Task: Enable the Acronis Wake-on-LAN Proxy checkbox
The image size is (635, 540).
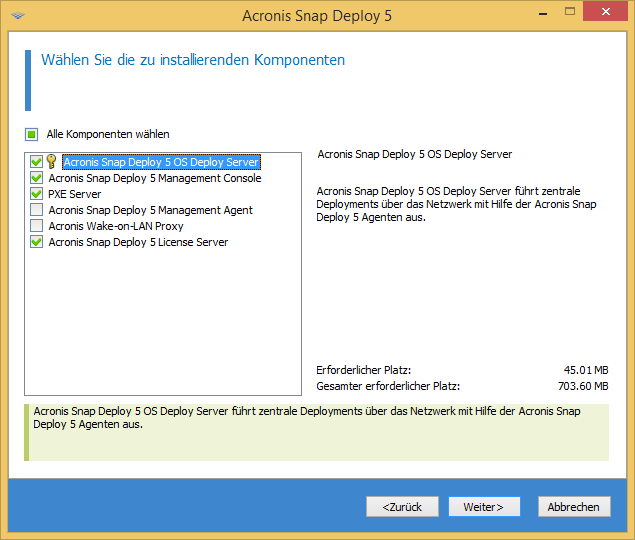Action: coord(36,226)
